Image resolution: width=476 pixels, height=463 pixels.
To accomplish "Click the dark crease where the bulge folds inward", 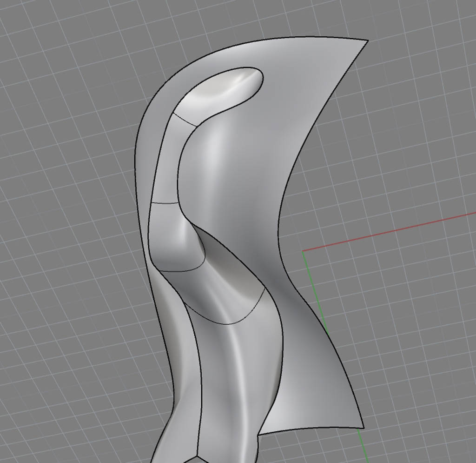I will [203, 242].
